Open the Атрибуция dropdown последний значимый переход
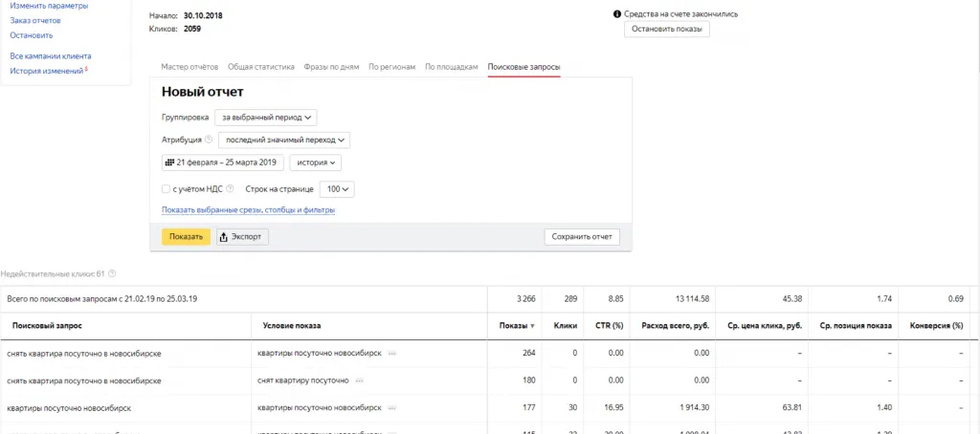980x434 pixels. point(284,141)
